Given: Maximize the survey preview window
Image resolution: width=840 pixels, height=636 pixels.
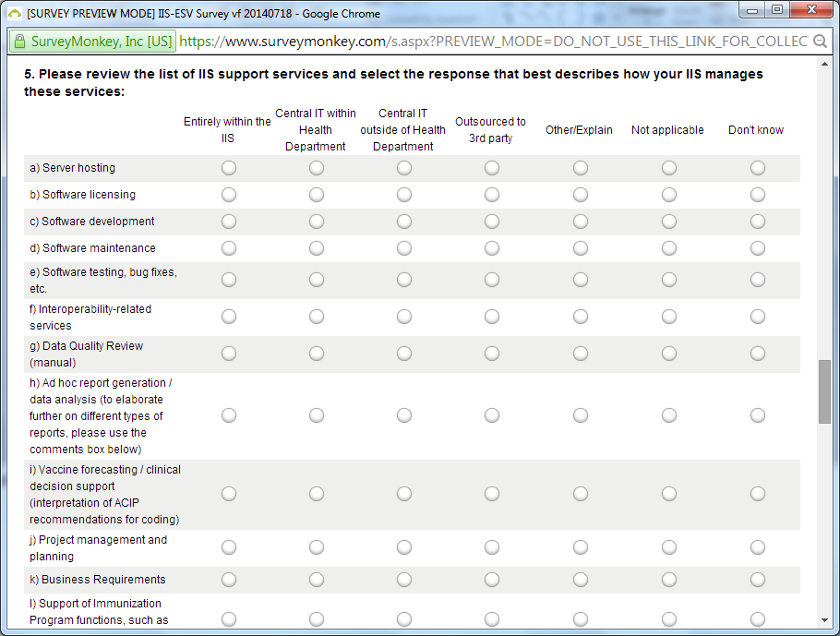Looking at the screenshot, I should click(777, 10).
